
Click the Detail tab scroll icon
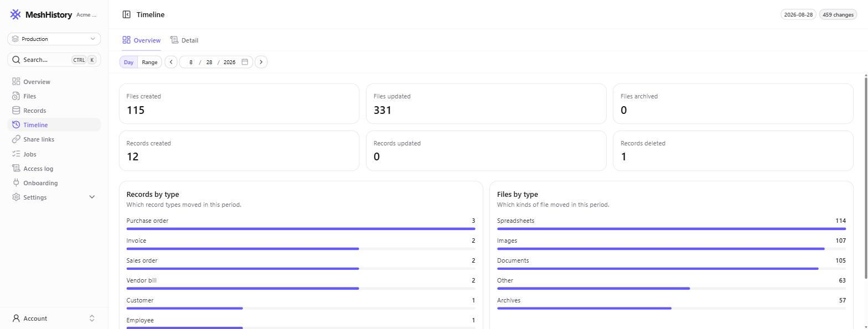coord(174,40)
